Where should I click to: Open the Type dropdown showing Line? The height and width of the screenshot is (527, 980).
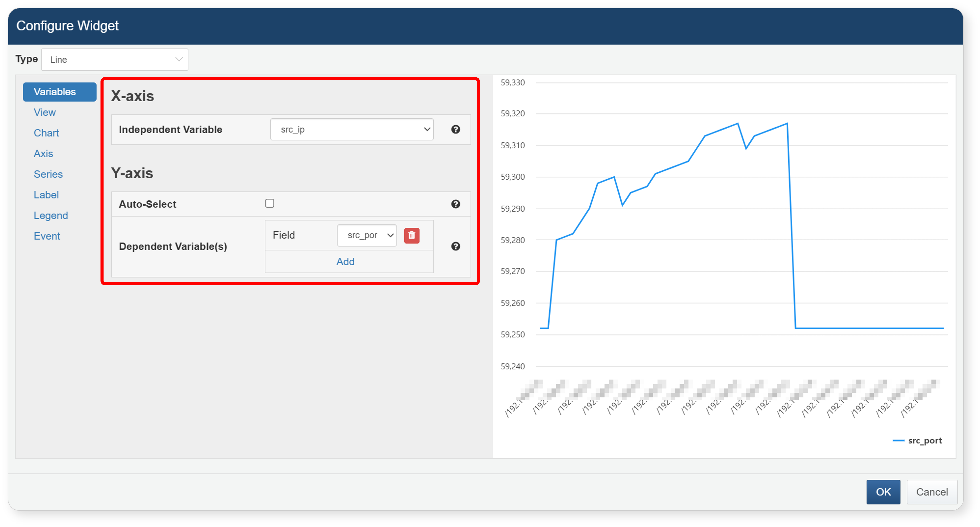[x=115, y=59]
